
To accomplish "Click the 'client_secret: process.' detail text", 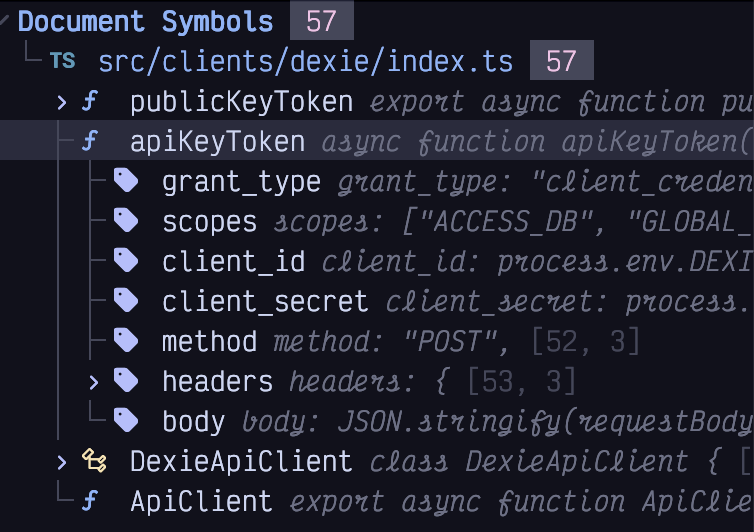I will point(569,303).
